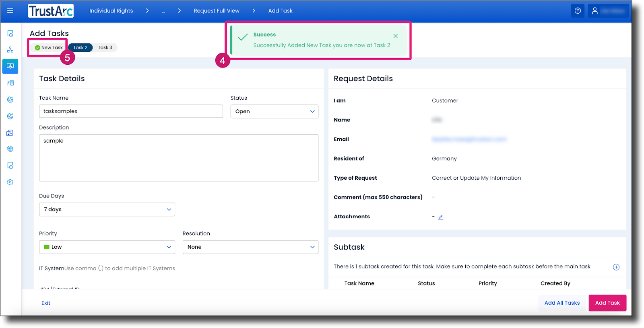Click the Add All Tasks button
This screenshot has height=328, width=644.
tap(562, 303)
